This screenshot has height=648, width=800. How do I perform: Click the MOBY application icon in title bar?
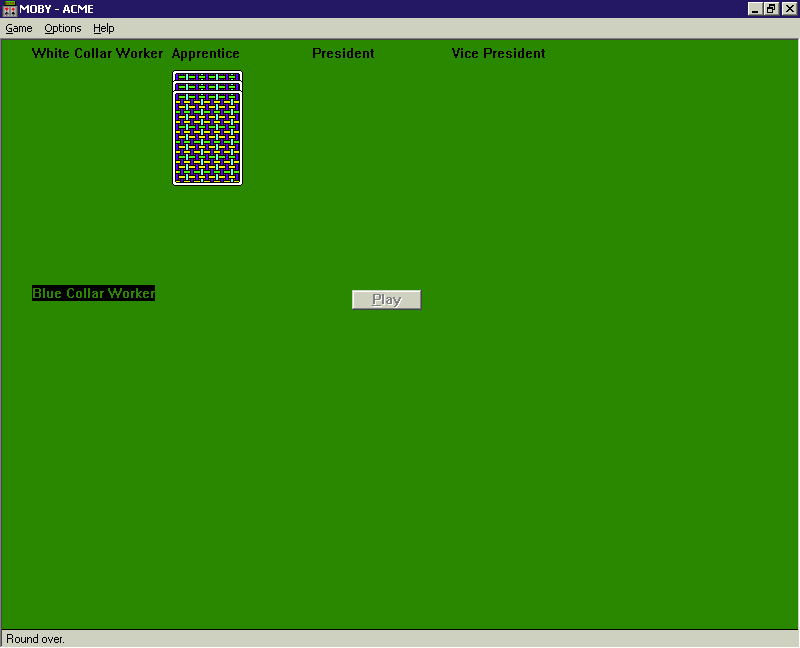click(9, 9)
